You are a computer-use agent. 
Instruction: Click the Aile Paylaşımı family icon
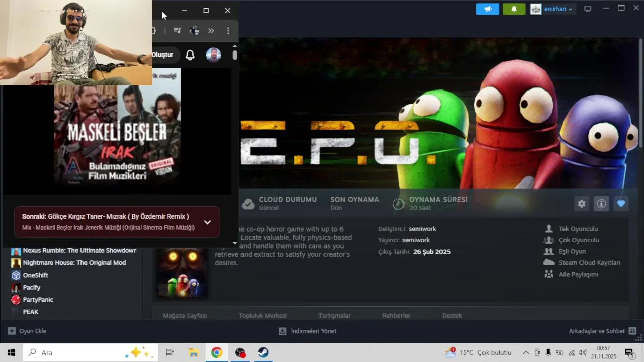point(549,274)
